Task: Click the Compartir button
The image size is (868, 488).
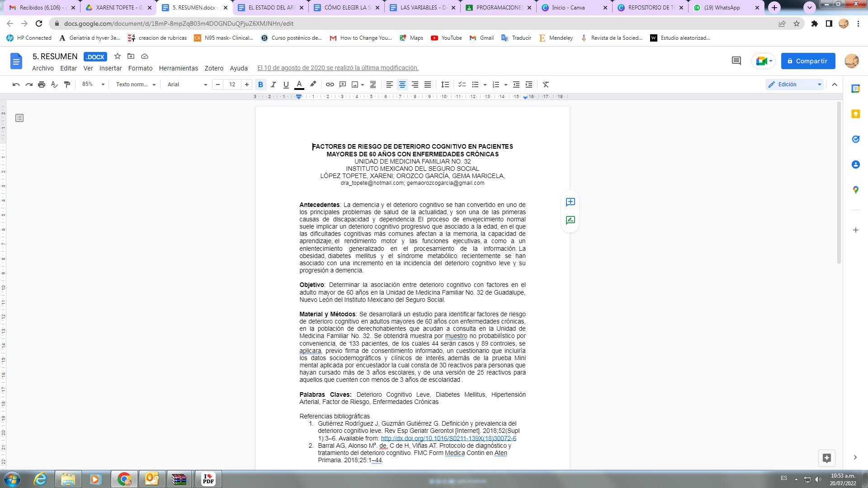Action: click(x=808, y=61)
